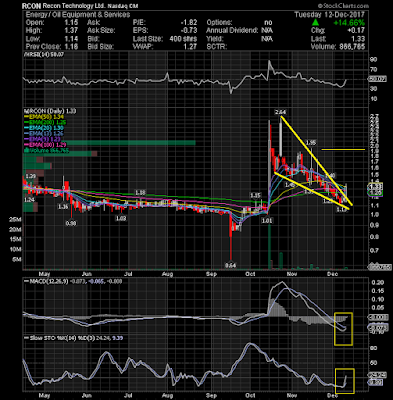Viewport: 393px width, 400px height.
Task: Click the RCON ticker symbol title
Action: click(32, 6)
